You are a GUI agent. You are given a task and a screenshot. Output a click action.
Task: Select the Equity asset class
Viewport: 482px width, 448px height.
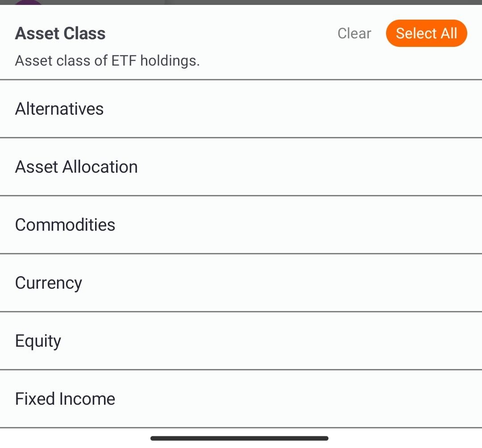38,340
